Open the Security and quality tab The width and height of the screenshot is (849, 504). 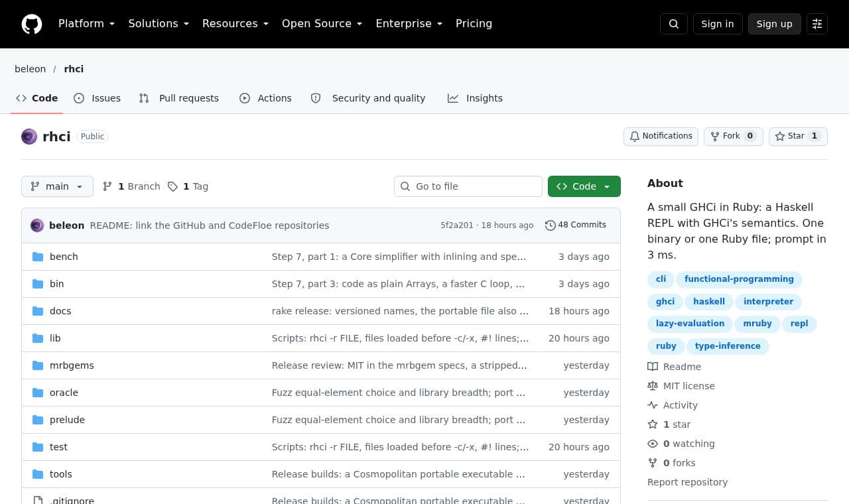point(368,98)
